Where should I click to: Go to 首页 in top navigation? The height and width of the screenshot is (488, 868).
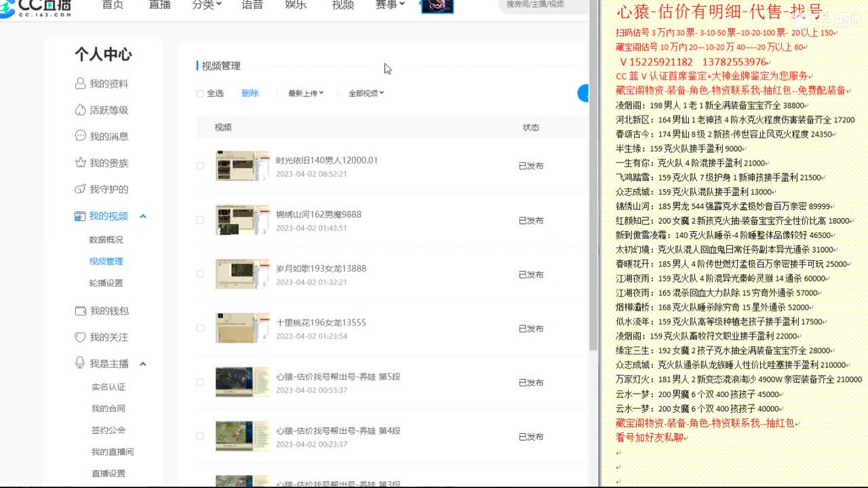(113, 5)
